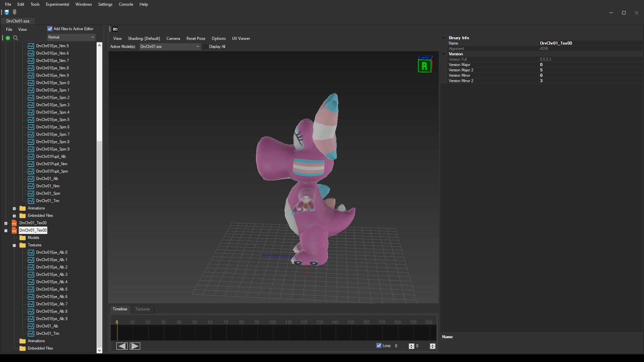Collapse the Textures folder in the tree
The width and height of the screenshot is (644, 362).
[14, 245]
